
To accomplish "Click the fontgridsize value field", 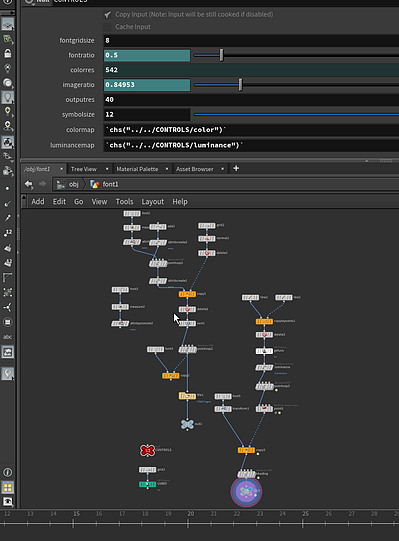I will tap(251, 41).
